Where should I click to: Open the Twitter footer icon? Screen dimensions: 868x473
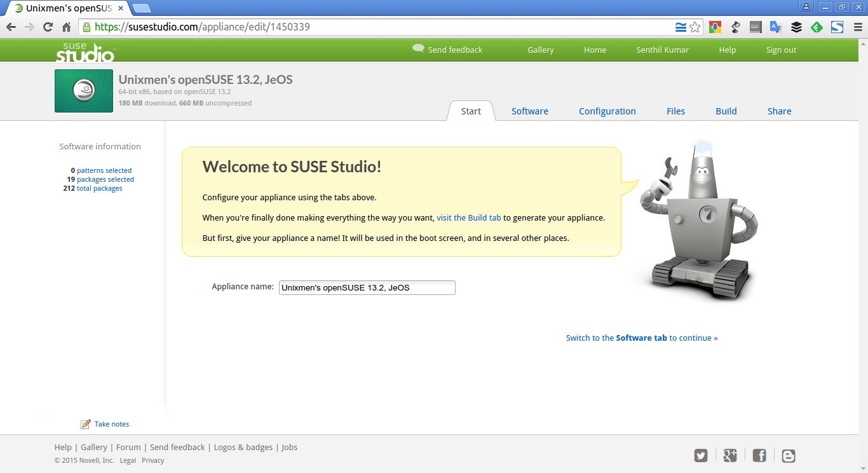point(701,455)
